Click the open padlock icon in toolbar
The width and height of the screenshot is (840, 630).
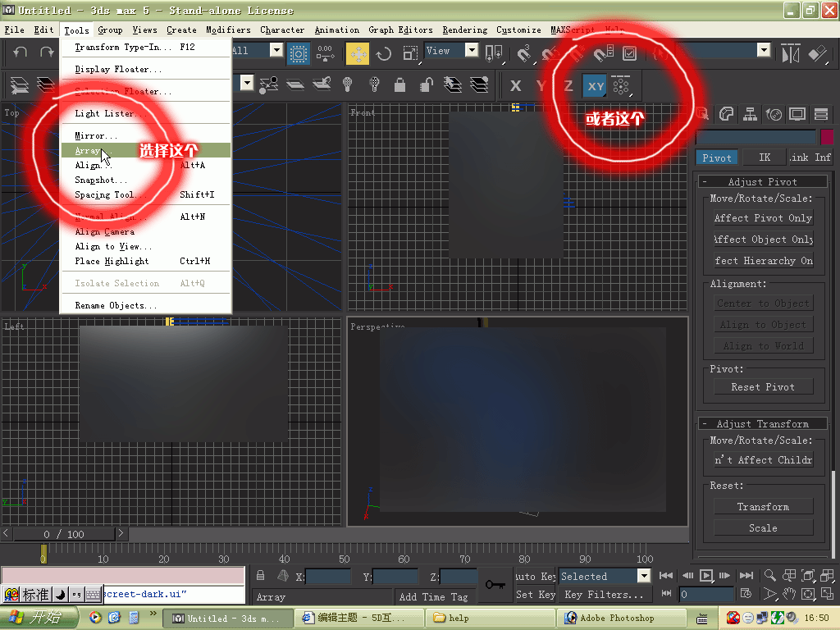(426, 84)
